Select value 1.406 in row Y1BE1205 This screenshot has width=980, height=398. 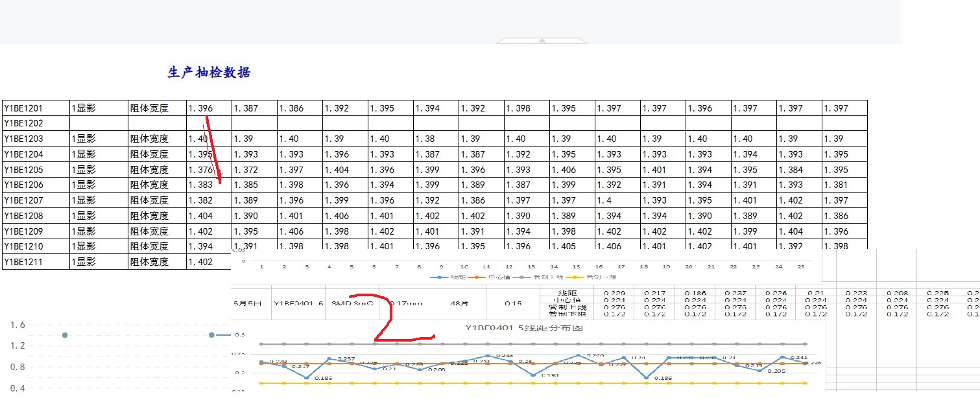[564, 170]
